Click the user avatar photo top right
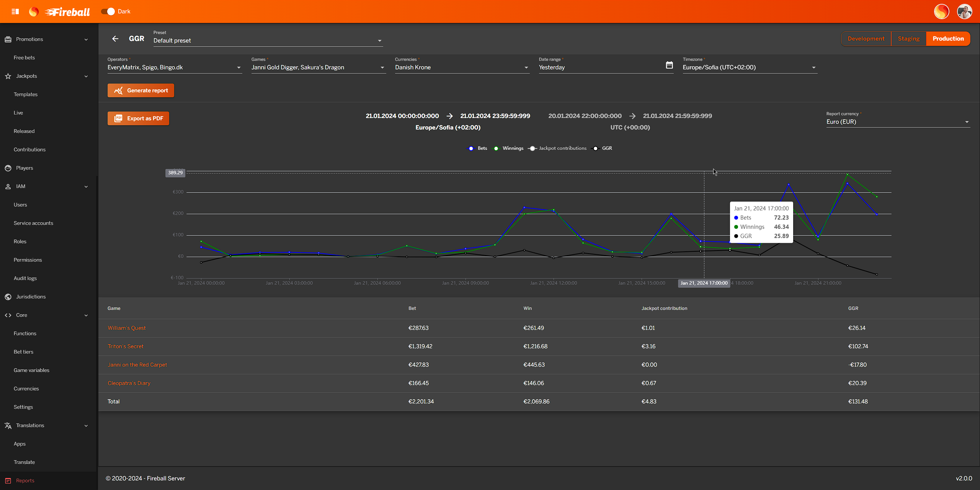 click(964, 11)
